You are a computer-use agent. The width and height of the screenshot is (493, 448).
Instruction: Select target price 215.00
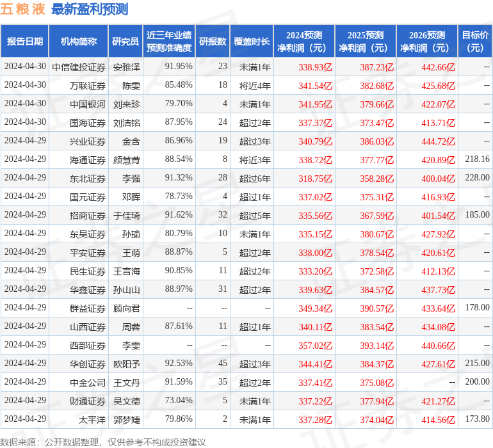(x=477, y=363)
